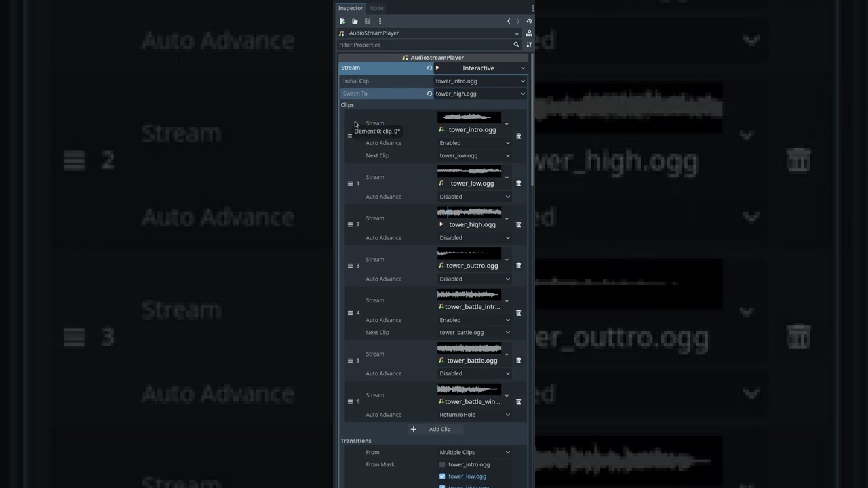
Task: Click the tower_battle.ogg stream resource
Action: point(469,361)
